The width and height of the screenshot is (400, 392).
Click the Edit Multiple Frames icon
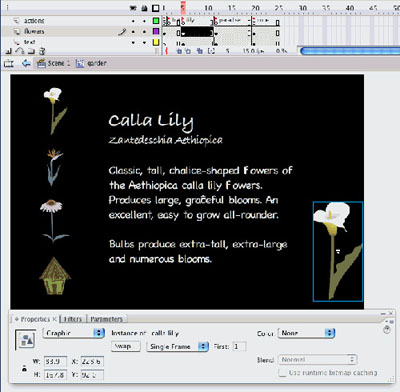tap(200, 51)
